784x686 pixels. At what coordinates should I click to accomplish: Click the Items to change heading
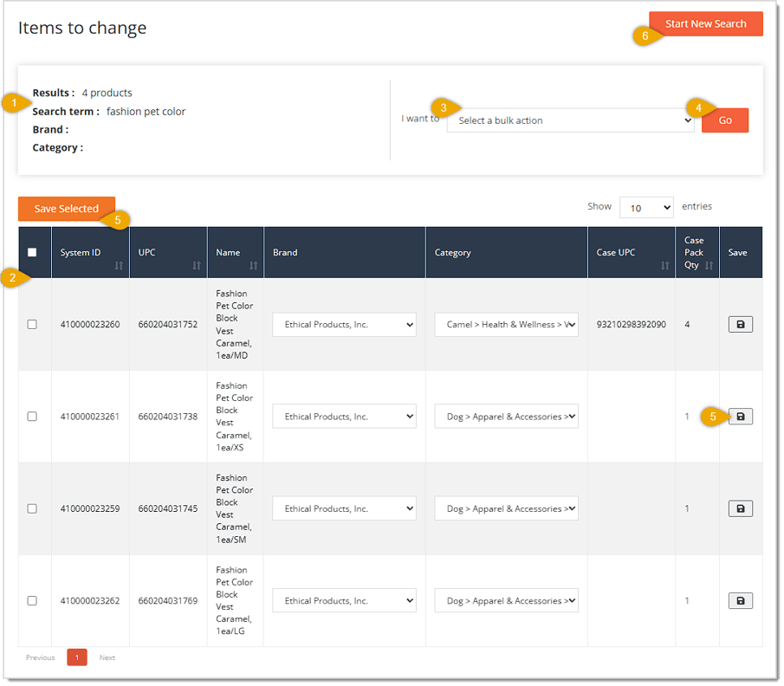coord(82,28)
